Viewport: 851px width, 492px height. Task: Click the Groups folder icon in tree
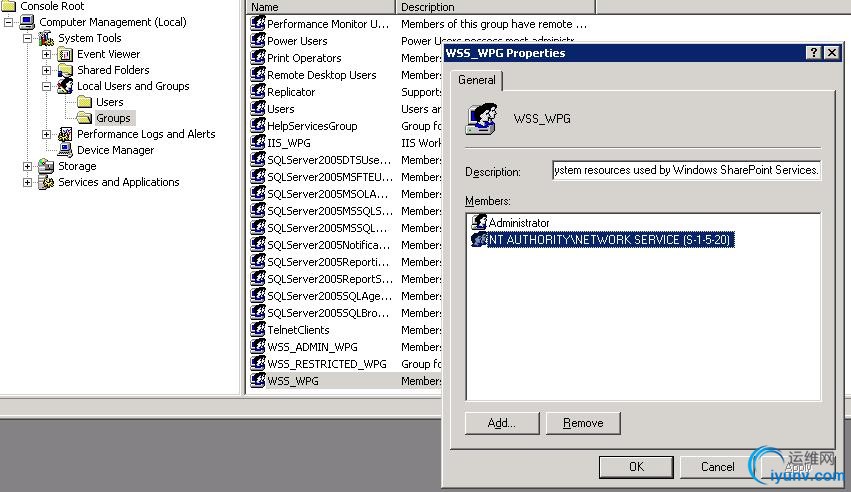(84, 118)
